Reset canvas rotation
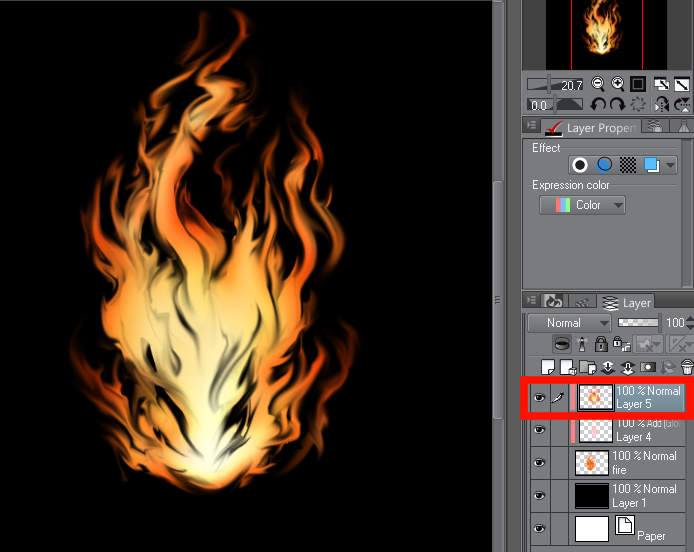Screen dimensions: 694x552 pyautogui.click(x=638, y=104)
